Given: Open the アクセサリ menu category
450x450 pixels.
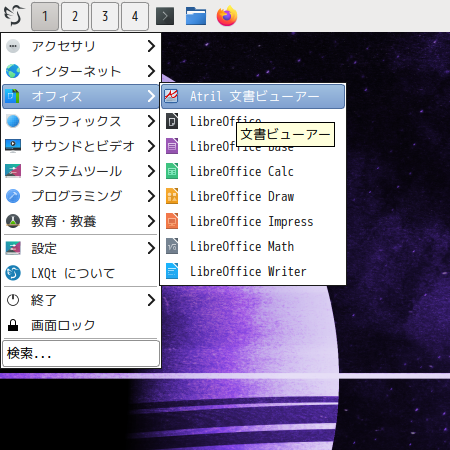Looking at the screenshot, I should [x=81, y=46].
